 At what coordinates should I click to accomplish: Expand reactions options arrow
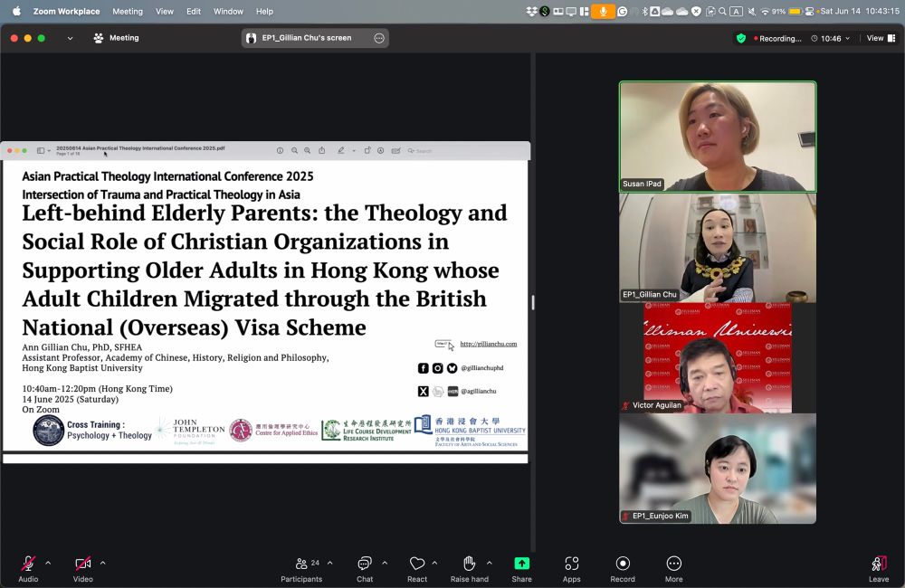(x=434, y=563)
